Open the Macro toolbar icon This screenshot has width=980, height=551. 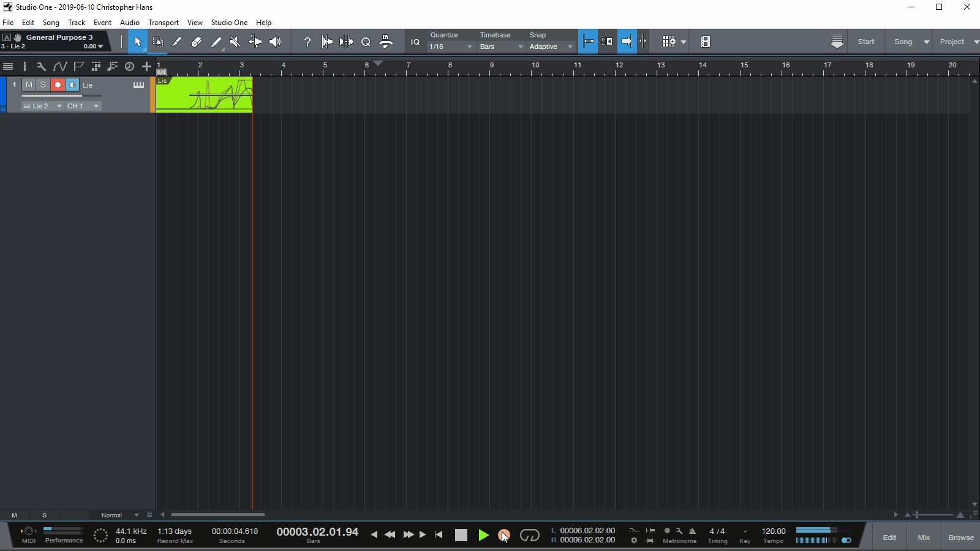(x=386, y=42)
